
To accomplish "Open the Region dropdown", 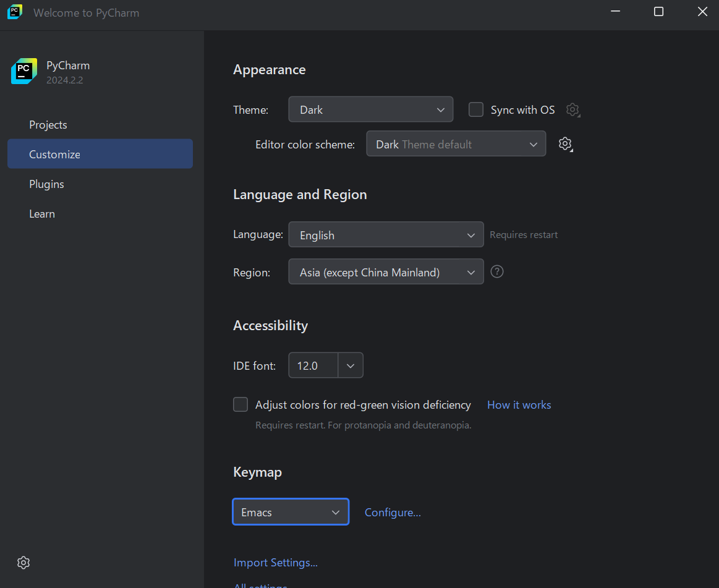I will 386,271.
